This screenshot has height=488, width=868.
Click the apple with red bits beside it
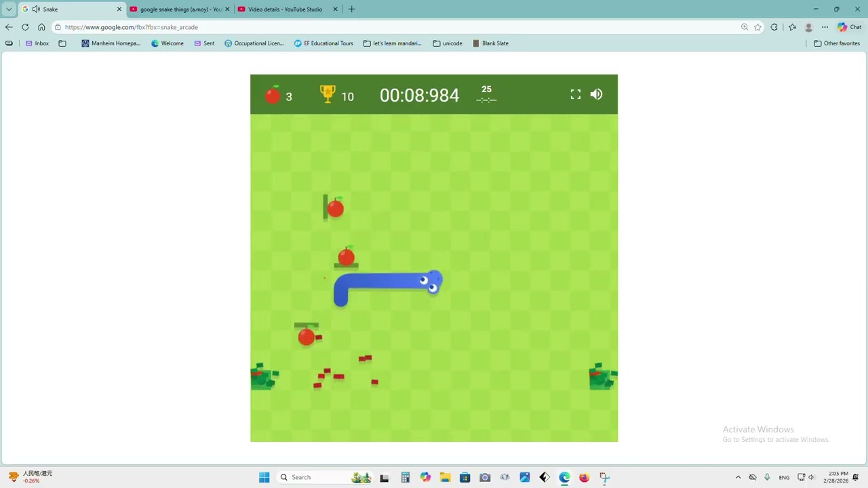tap(307, 335)
